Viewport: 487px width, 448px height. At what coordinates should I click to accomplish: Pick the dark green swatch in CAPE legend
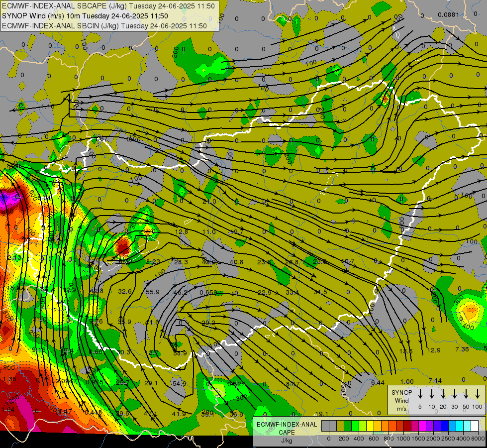[348, 426]
